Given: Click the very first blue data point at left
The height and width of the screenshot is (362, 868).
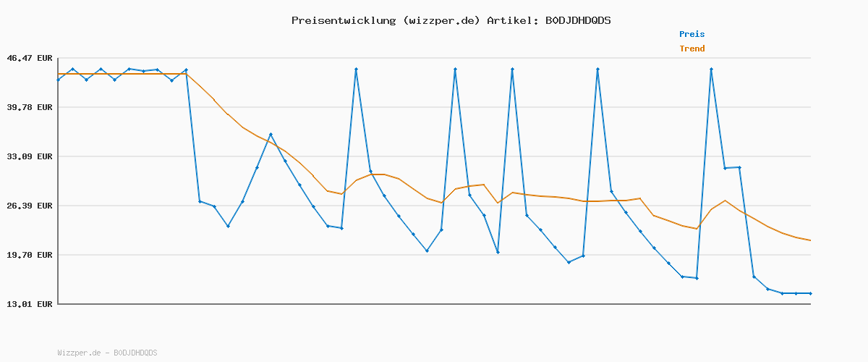Looking at the screenshot, I should [59, 80].
